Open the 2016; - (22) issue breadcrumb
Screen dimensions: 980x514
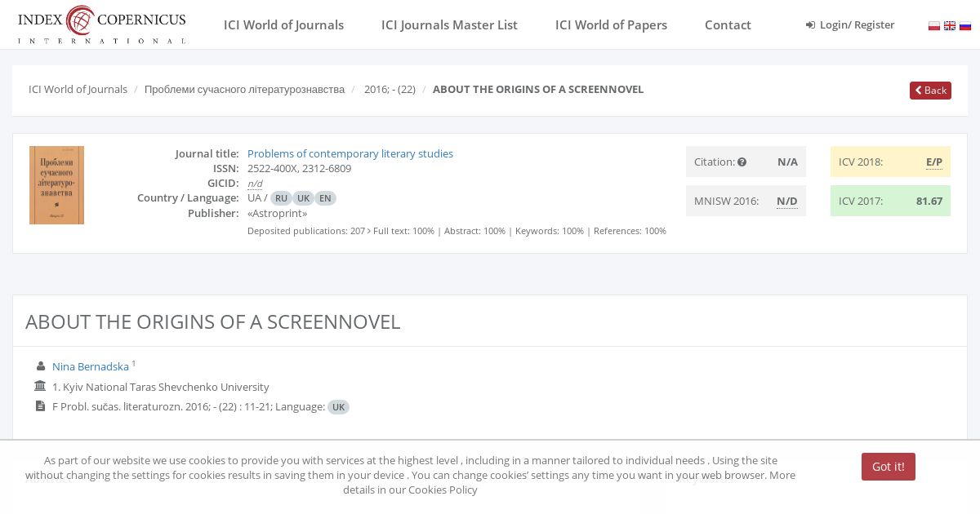(x=390, y=89)
